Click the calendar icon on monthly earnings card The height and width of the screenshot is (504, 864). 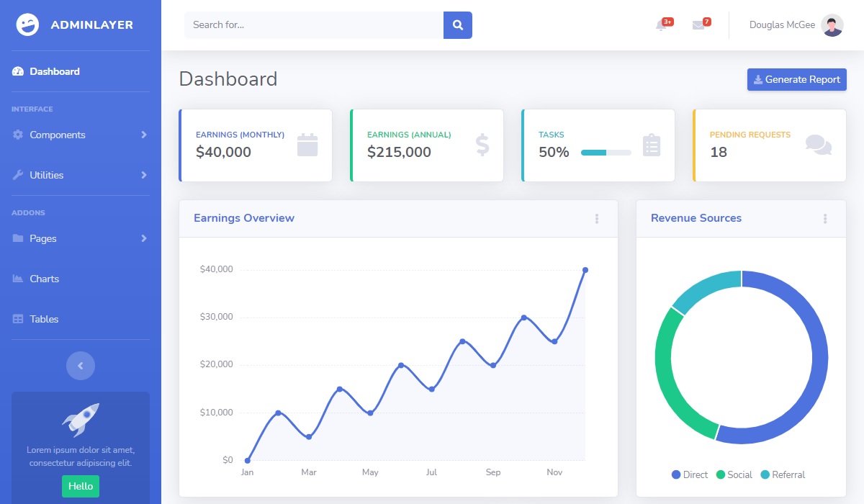(307, 145)
